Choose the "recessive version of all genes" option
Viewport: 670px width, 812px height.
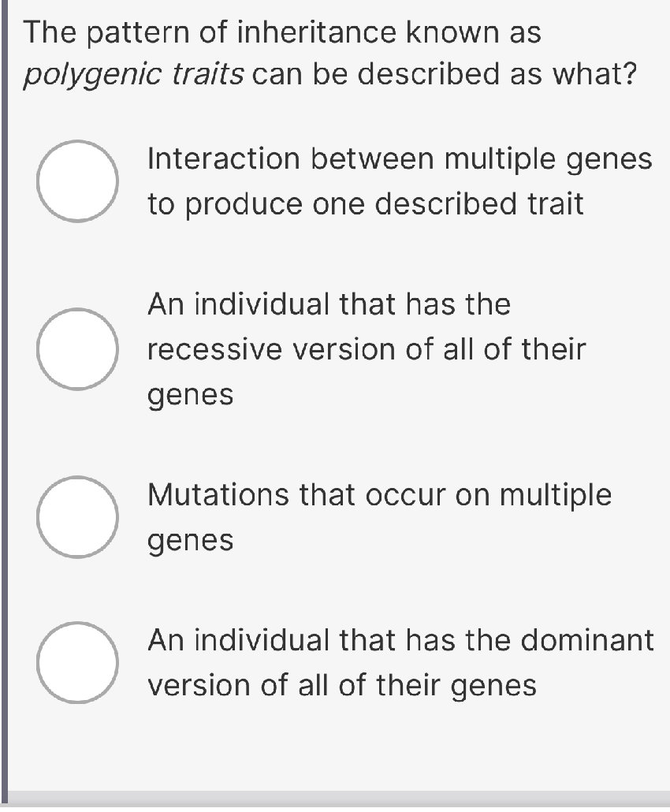(76, 349)
